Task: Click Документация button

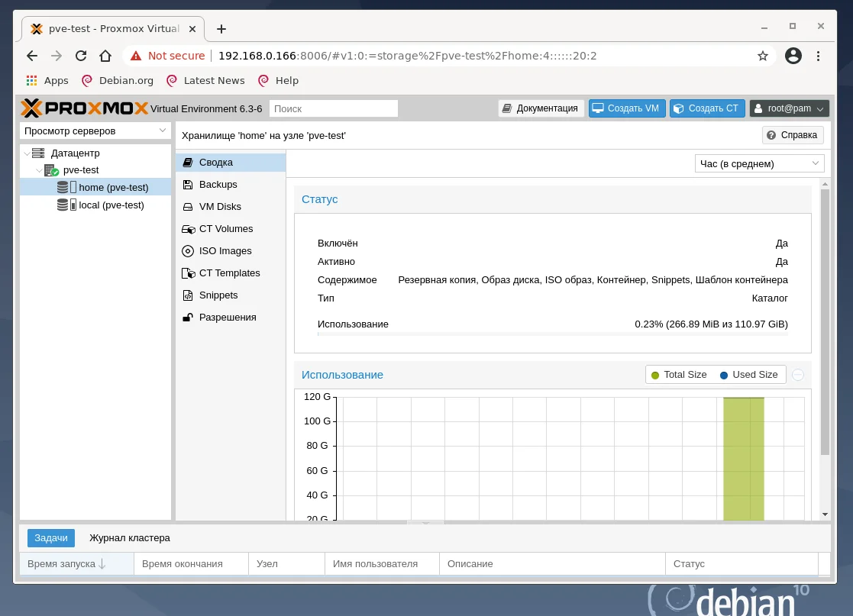Action: [541, 108]
